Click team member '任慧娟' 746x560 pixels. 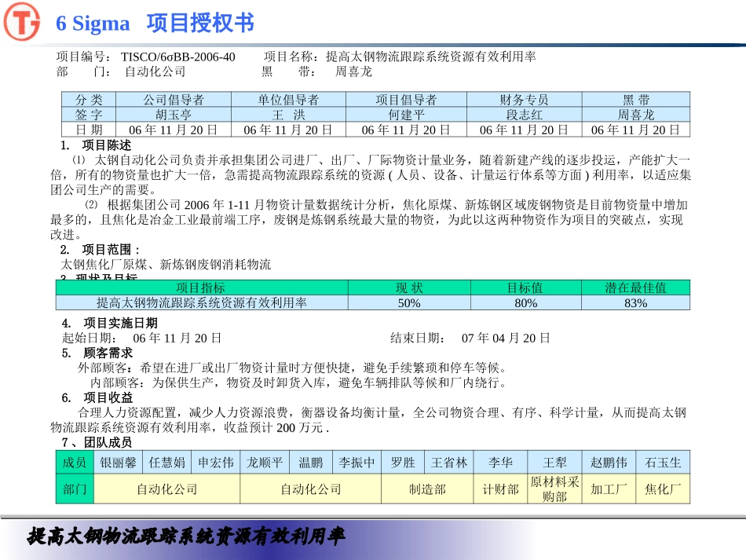[x=166, y=462]
